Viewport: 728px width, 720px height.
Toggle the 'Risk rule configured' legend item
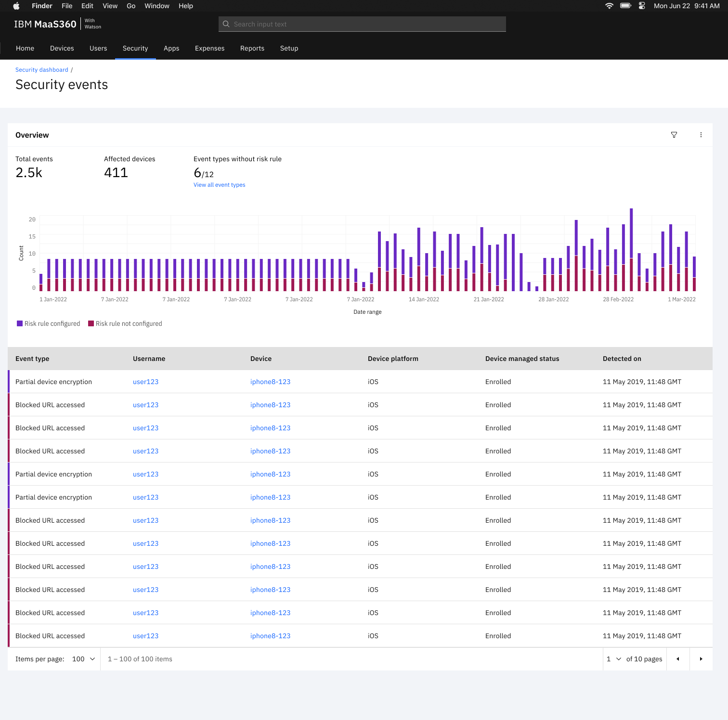(x=52, y=324)
